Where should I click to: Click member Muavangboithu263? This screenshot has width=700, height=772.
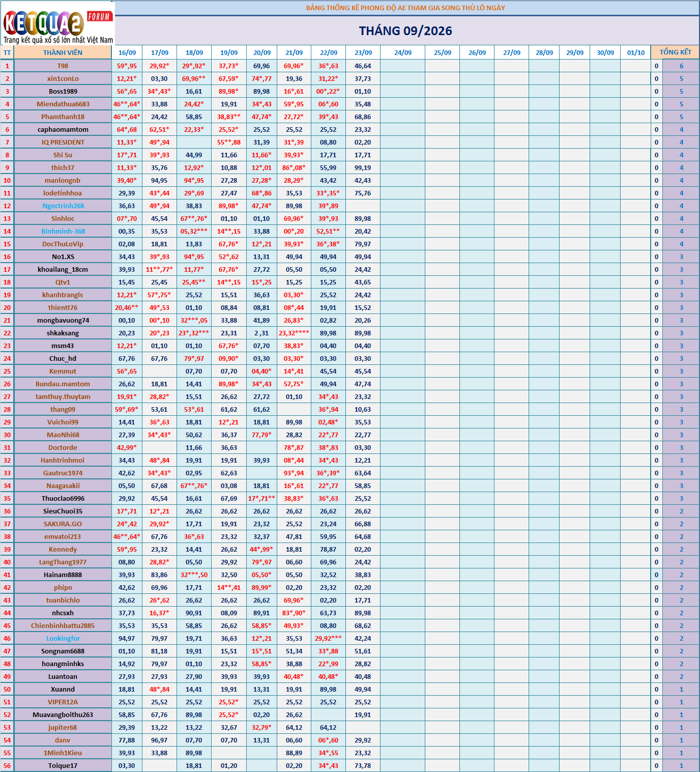click(x=63, y=715)
